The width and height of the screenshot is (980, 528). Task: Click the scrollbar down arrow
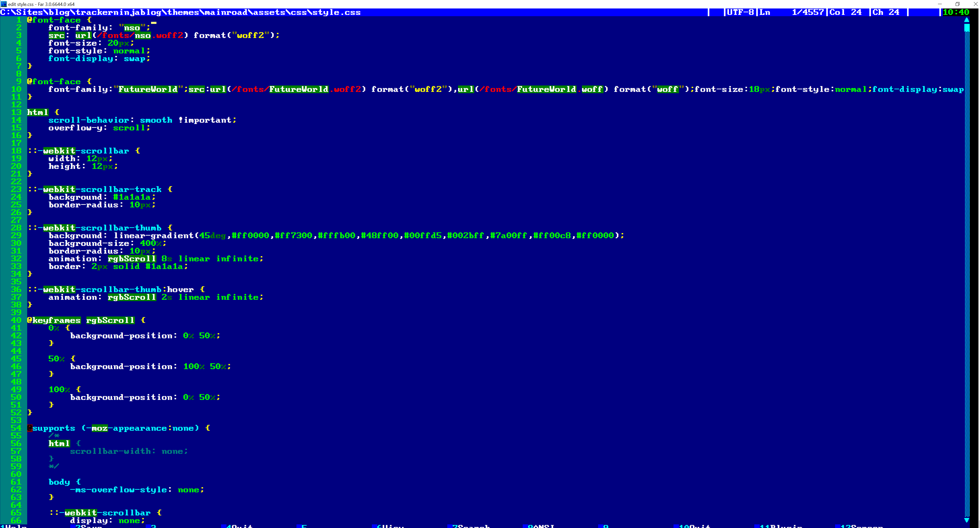click(967, 520)
